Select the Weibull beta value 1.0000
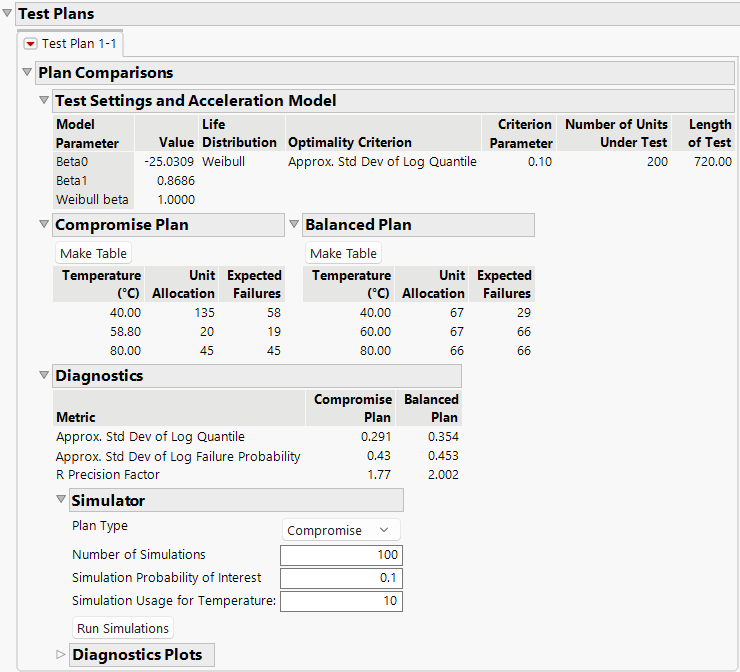Viewport: 740px width, 672px height. (176, 200)
